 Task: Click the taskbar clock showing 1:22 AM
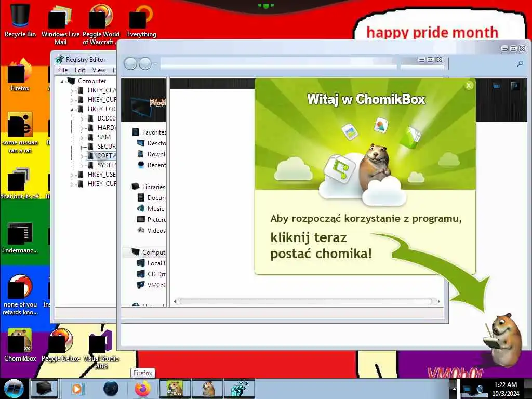pos(505,389)
